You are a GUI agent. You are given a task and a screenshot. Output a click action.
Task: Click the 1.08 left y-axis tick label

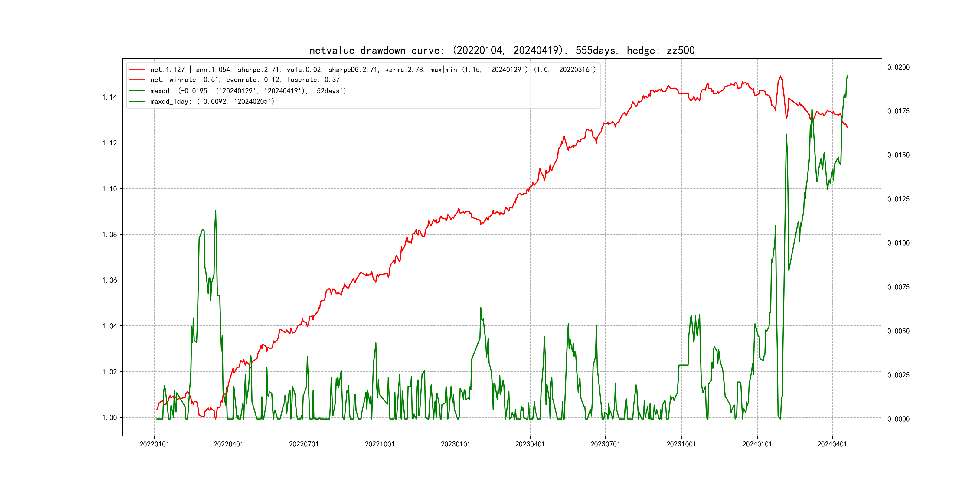tap(109, 235)
